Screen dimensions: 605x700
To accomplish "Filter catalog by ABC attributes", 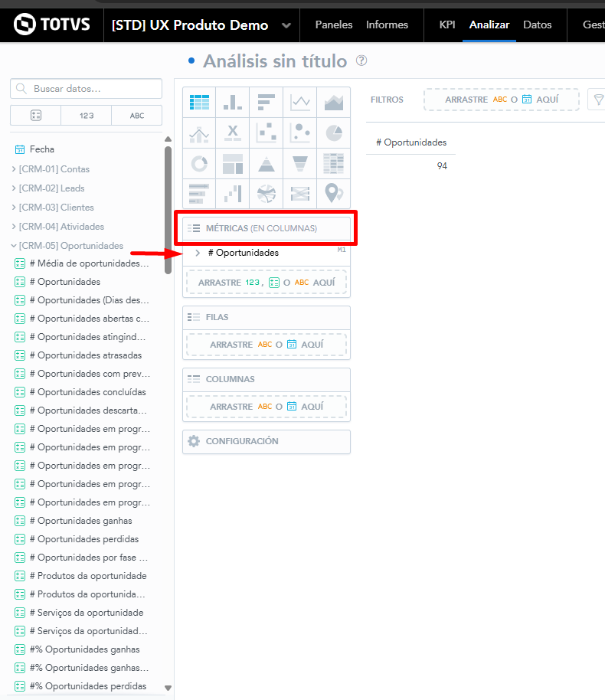I will tap(136, 116).
